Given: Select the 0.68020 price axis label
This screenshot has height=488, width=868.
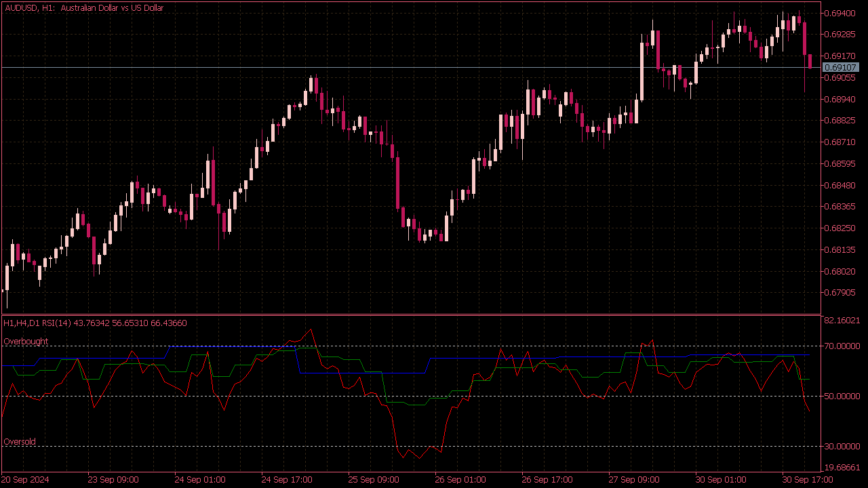Looking at the screenshot, I should click(840, 271).
